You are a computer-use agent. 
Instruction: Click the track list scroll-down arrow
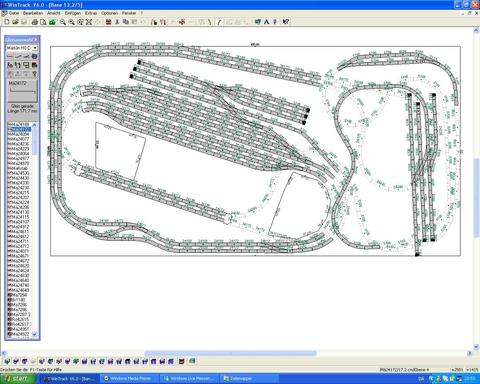pyautogui.click(x=35, y=334)
